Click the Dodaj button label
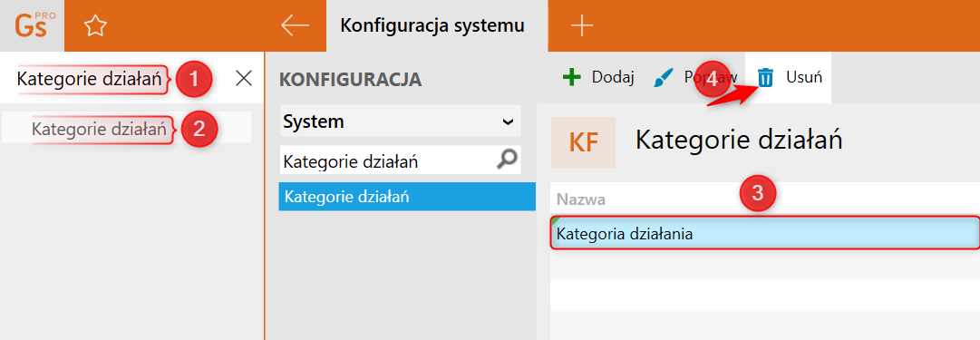980x340 pixels. pos(613,77)
